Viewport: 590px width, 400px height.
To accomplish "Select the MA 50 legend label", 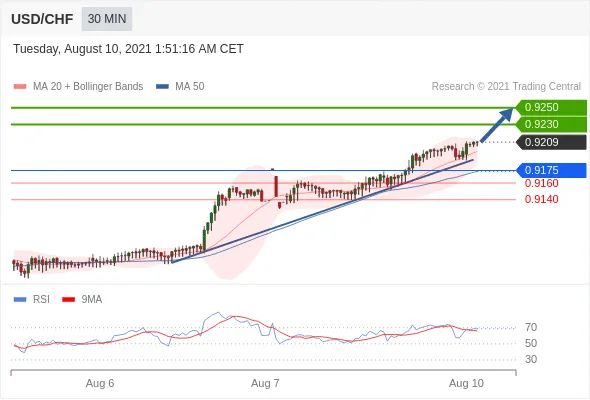I will (x=190, y=87).
